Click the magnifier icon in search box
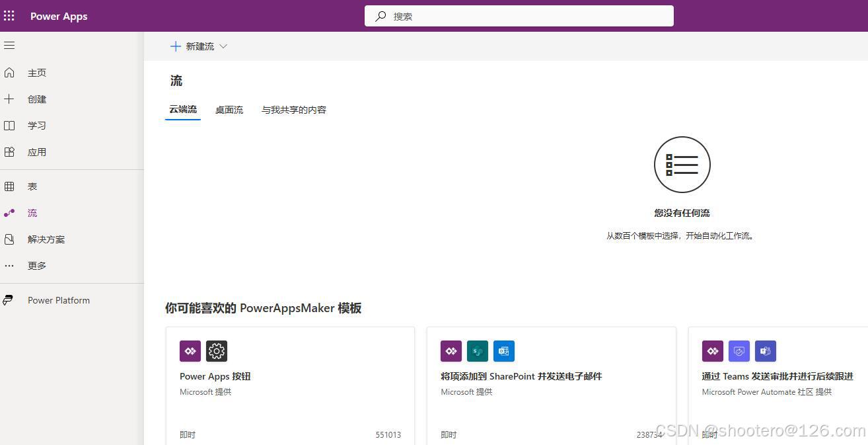Image resolution: width=868 pixels, height=445 pixels. point(380,17)
